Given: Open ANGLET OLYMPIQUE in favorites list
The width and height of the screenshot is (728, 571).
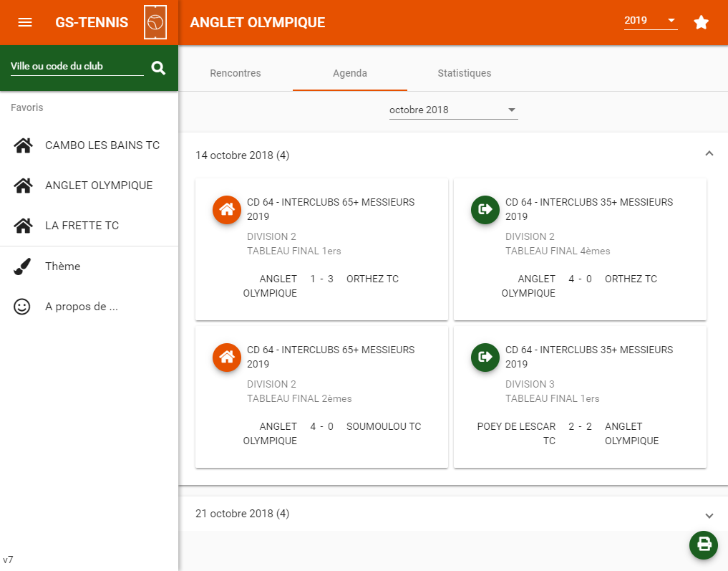Looking at the screenshot, I should (89, 186).
